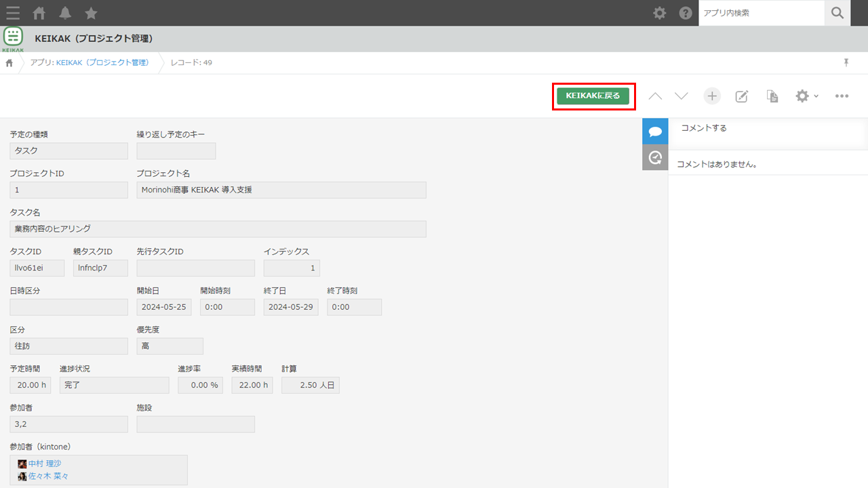Click プロジェクトID value 1
This screenshot has width=868, height=488.
(68, 190)
